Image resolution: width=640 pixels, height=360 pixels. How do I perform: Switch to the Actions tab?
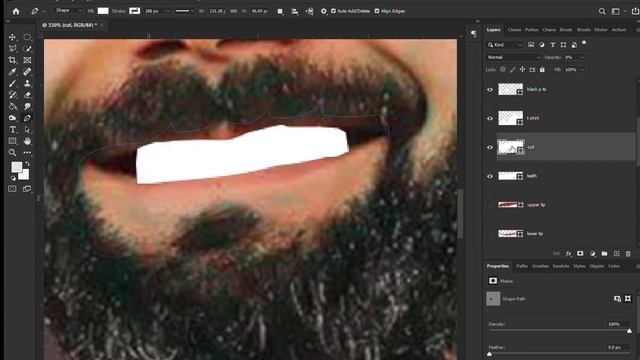pyautogui.click(x=619, y=30)
